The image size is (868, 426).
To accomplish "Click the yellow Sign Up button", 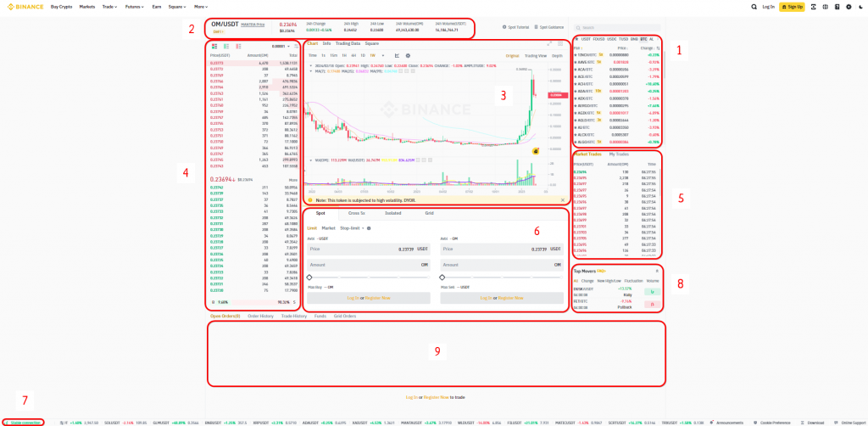I will coord(790,7).
